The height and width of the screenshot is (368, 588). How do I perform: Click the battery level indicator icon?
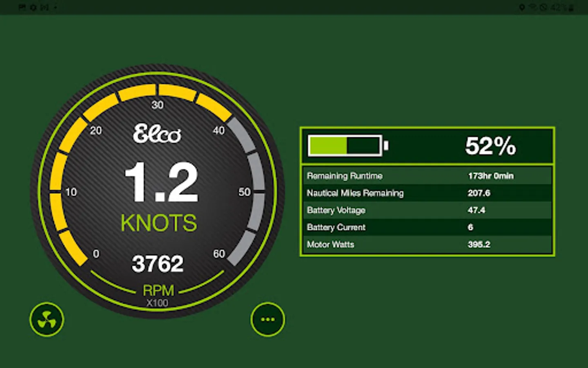pyautogui.click(x=348, y=146)
